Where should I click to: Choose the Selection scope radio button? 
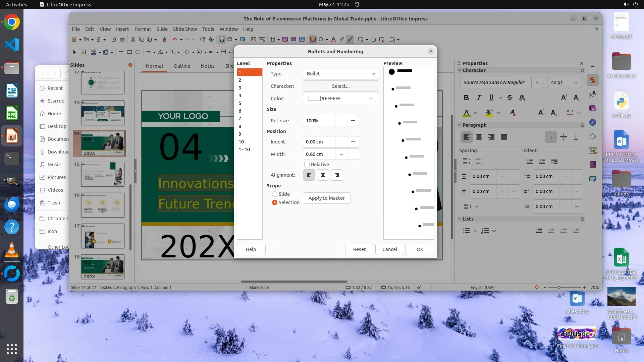[x=275, y=202]
